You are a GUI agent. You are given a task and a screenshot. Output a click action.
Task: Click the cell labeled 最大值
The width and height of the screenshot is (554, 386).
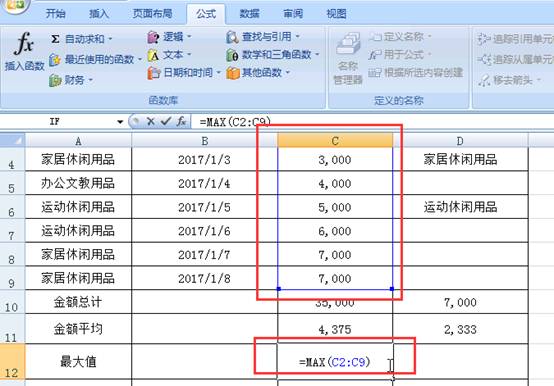point(78,362)
